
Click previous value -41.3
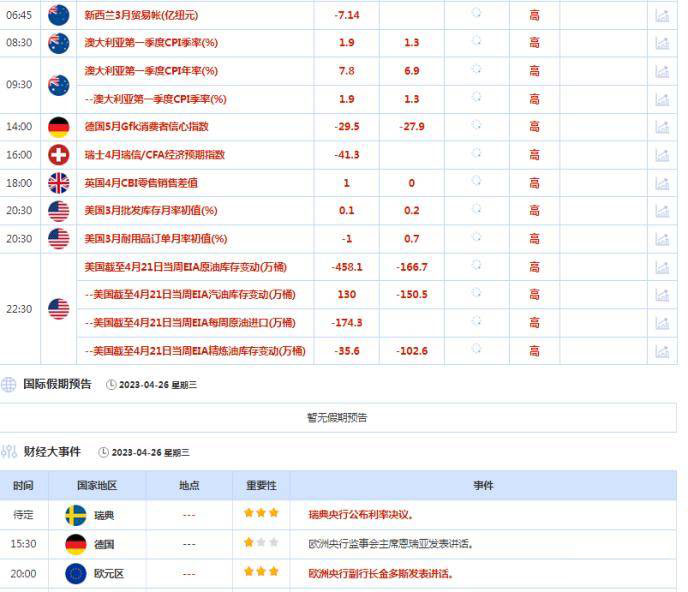pos(347,155)
